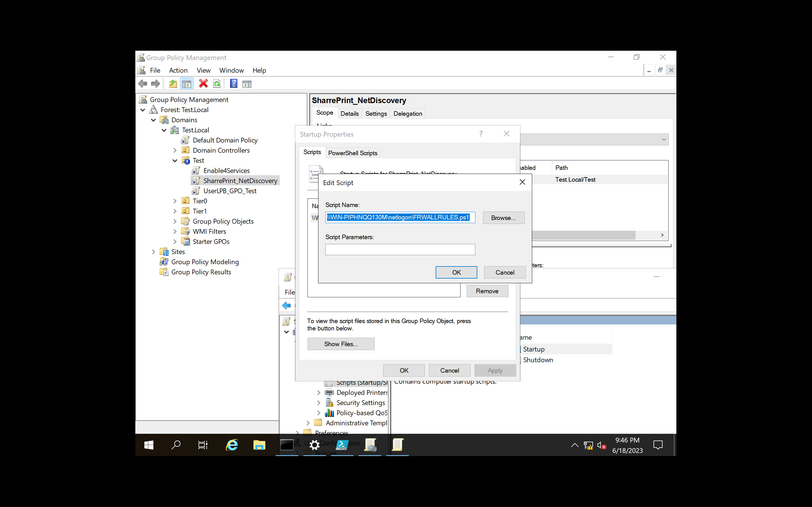Screen dimensions: 812x507
Task: Click the red X delete icon in toolbar
Action: coord(203,83)
